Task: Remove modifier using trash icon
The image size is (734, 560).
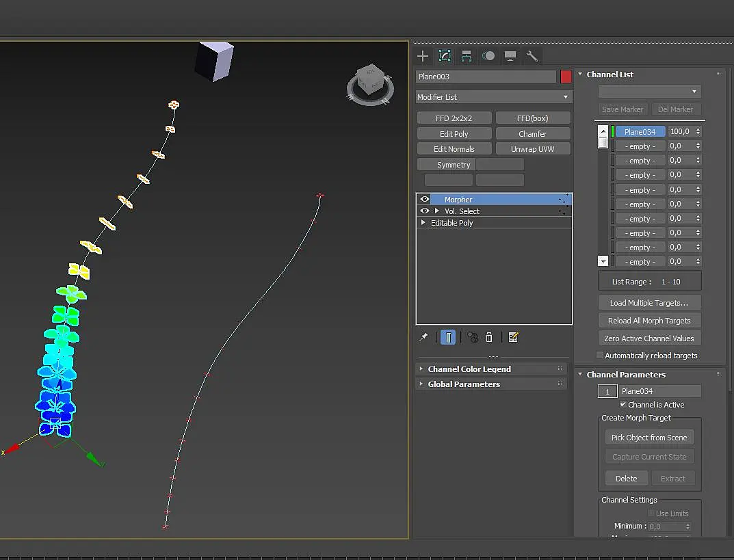Action: point(489,337)
